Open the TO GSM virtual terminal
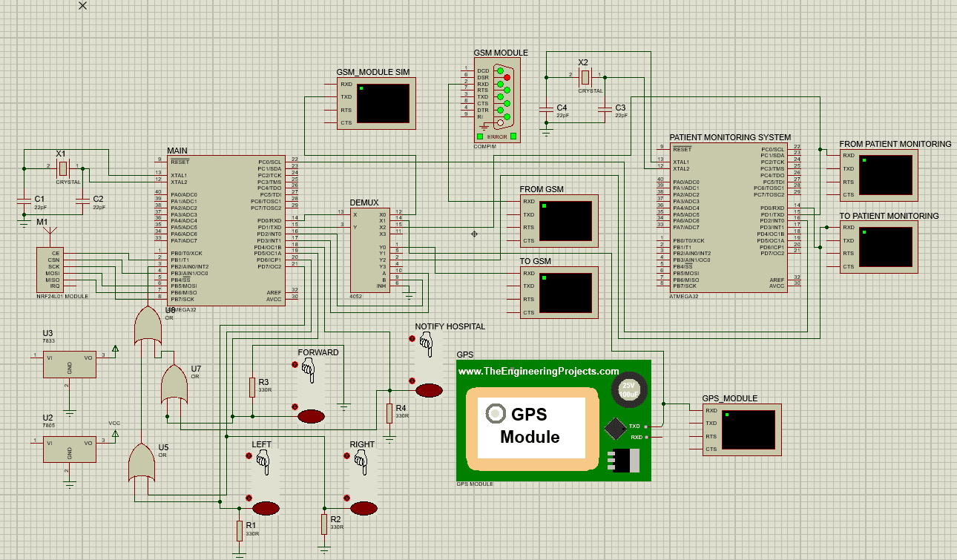The height and width of the screenshot is (560, 957). click(x=559, y=293)
